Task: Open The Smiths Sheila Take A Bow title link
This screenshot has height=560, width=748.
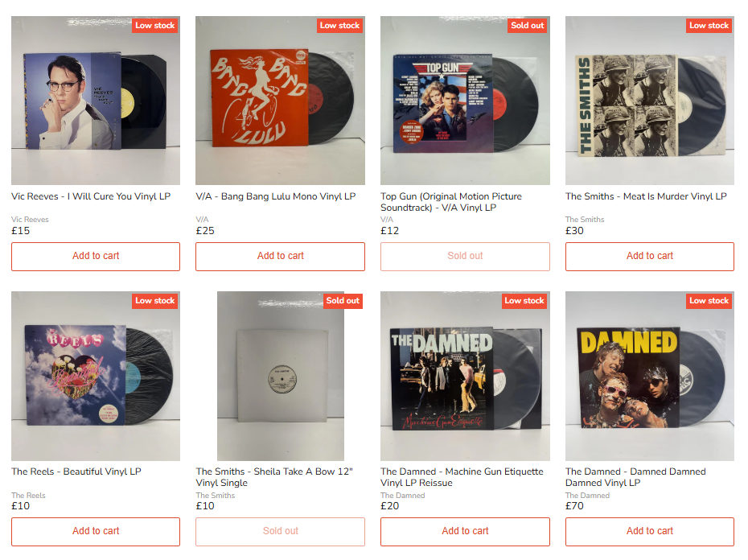Action: point(274,477)
